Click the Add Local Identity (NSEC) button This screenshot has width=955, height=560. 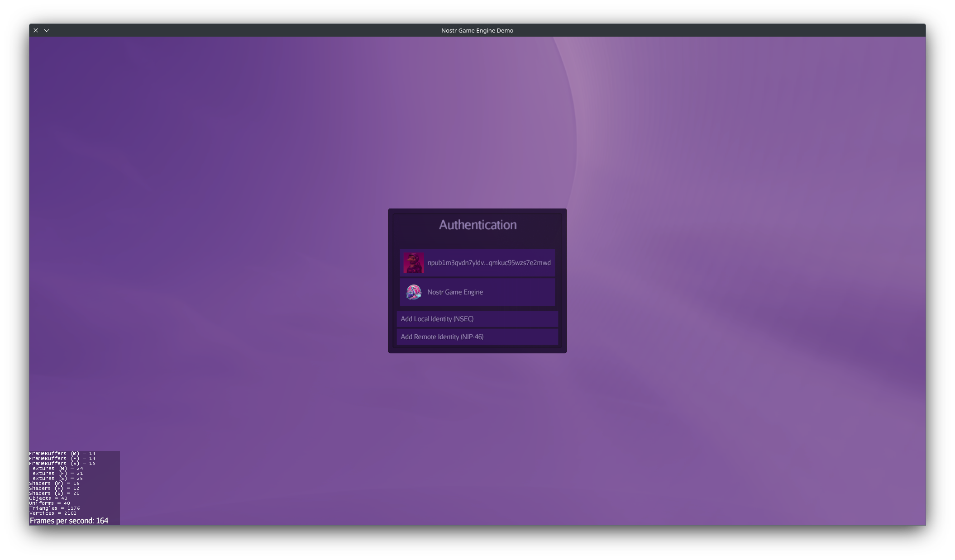click(477, 319)
